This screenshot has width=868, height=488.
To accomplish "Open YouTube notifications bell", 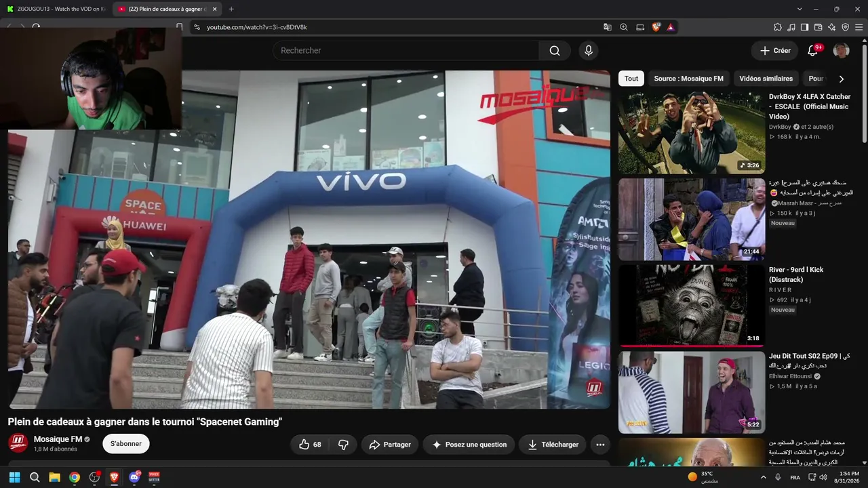I will point(812,51).
